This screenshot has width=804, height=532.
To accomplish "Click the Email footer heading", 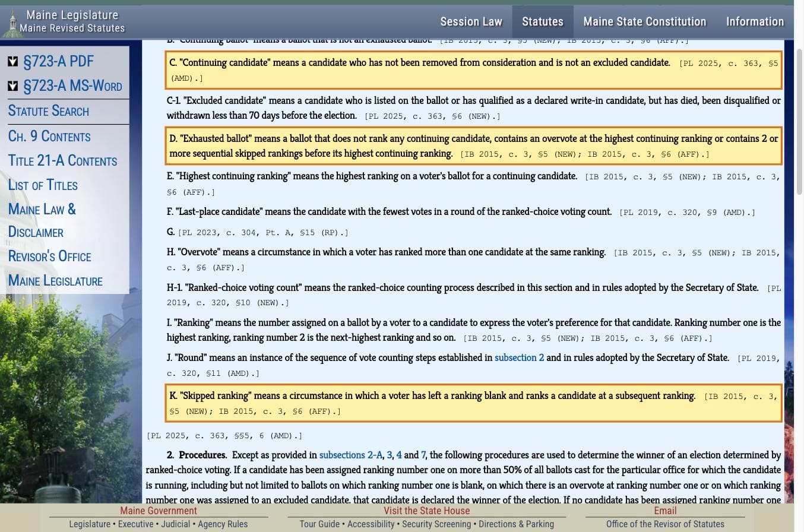I will 665,511.
